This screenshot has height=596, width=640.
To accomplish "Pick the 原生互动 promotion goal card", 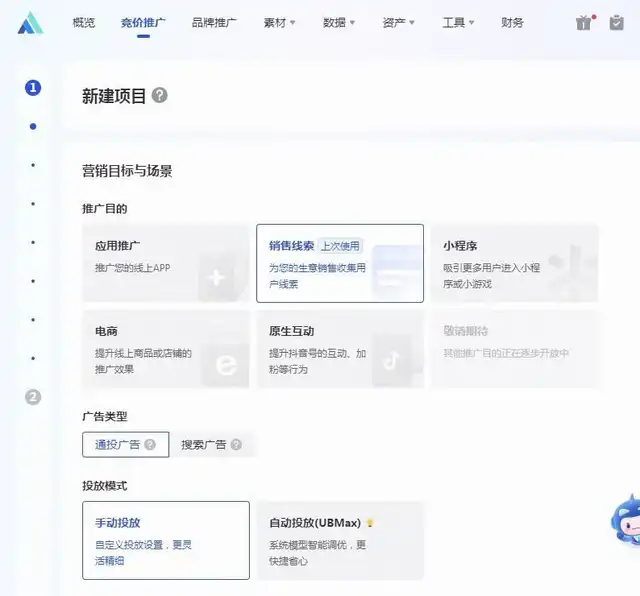I will click(340, 348).
